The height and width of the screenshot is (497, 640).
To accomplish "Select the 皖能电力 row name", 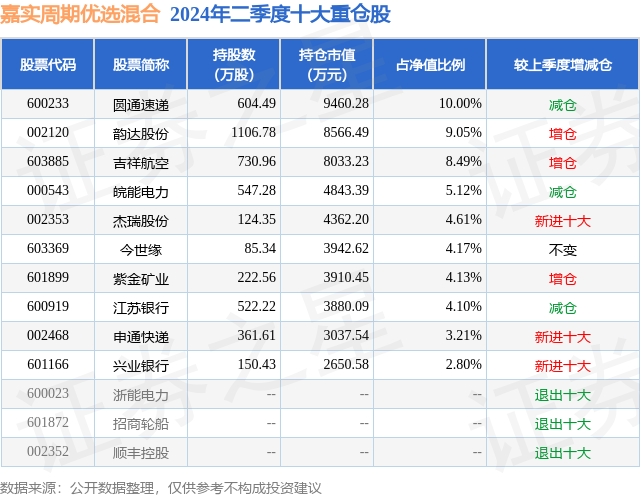I will point(141,192).
